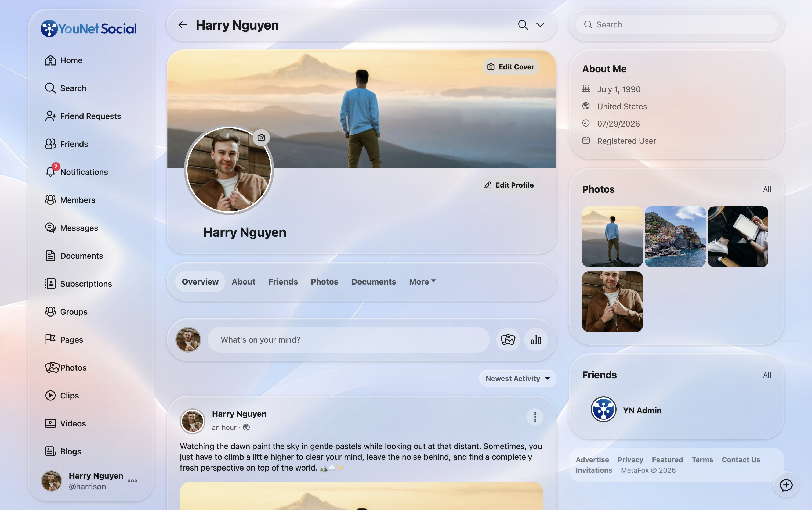Open Search in the left sidebar
Screen dimensions: 812x510
click(x=66, y=88)
